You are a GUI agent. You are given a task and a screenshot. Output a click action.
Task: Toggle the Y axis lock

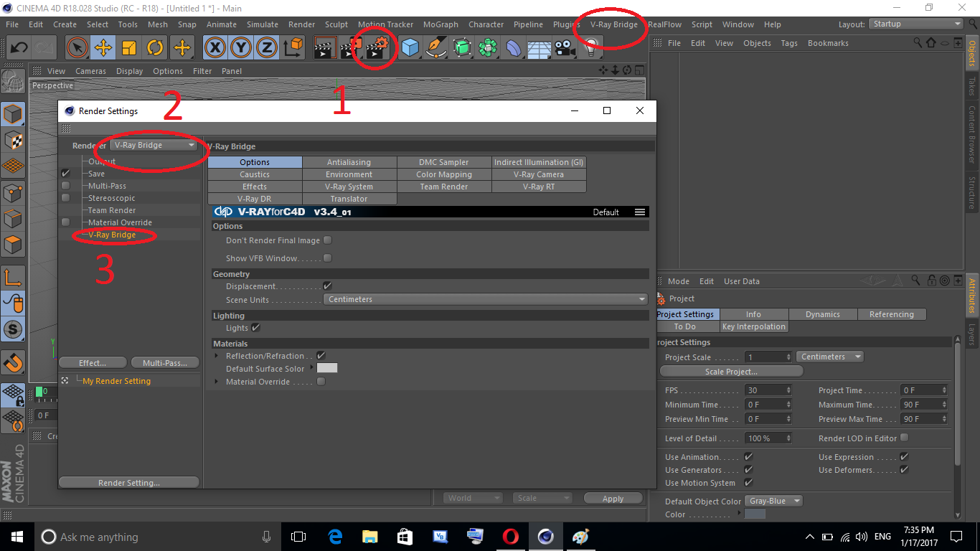242,48
